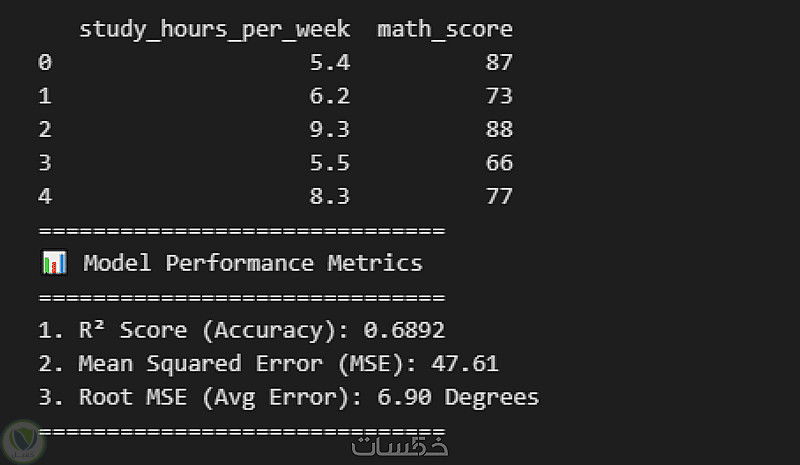Select the study hours value 9.3
The height and width of the screenshot is (465, 800).
330,129
